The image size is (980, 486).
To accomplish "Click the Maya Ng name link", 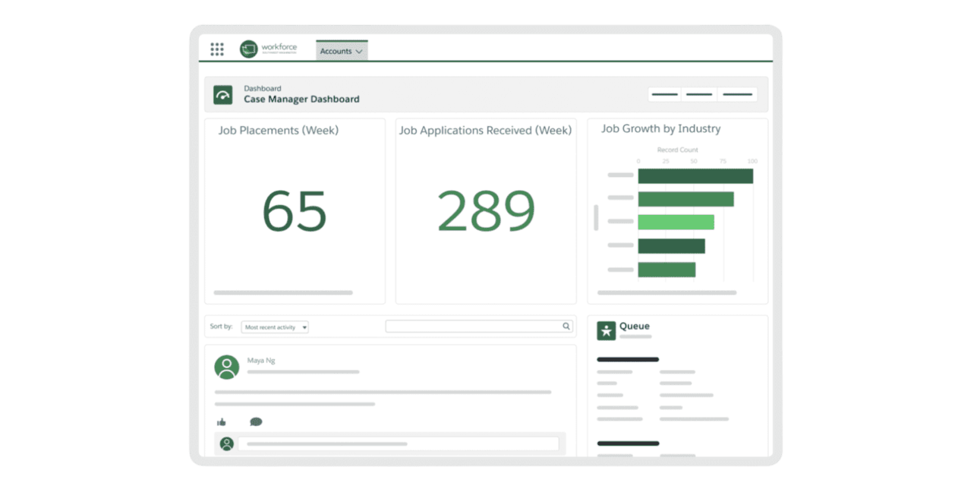I will pyautogui.click(x=261, y=361).
